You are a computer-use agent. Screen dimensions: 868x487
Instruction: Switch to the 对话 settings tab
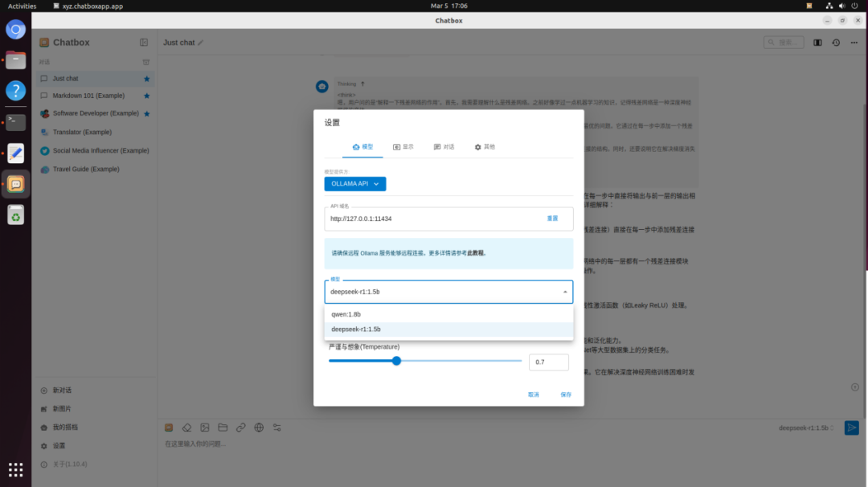444,147
